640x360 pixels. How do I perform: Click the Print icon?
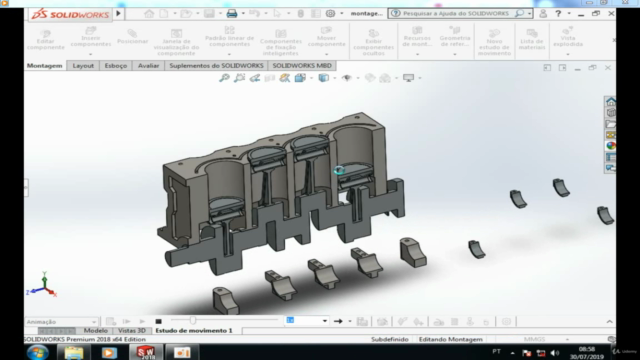tap(232, 13)
